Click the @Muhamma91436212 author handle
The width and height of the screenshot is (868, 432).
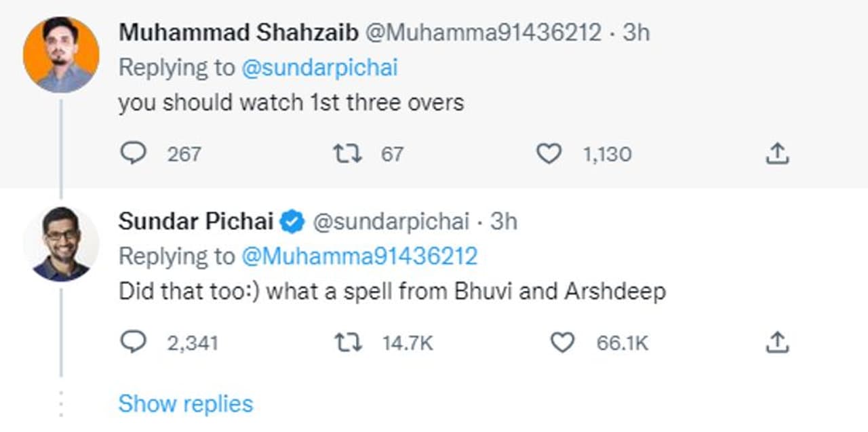[x=484, y=33]
